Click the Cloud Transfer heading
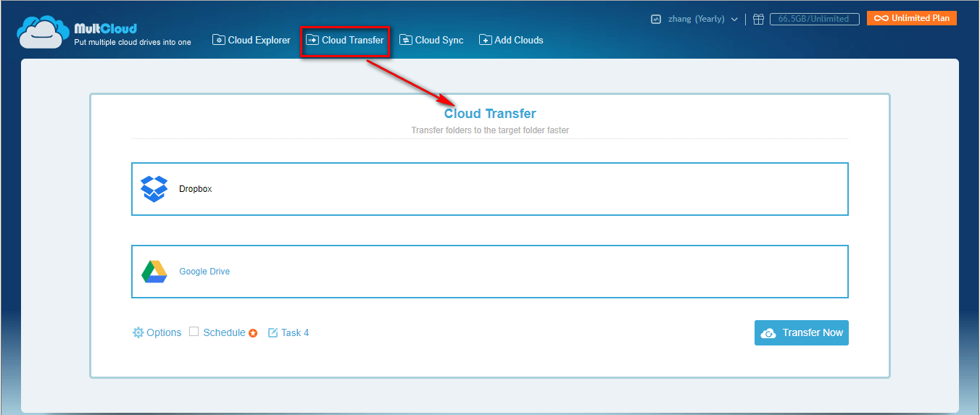Image resolution: width=980 pixels, height=415 pixels. 490,114
